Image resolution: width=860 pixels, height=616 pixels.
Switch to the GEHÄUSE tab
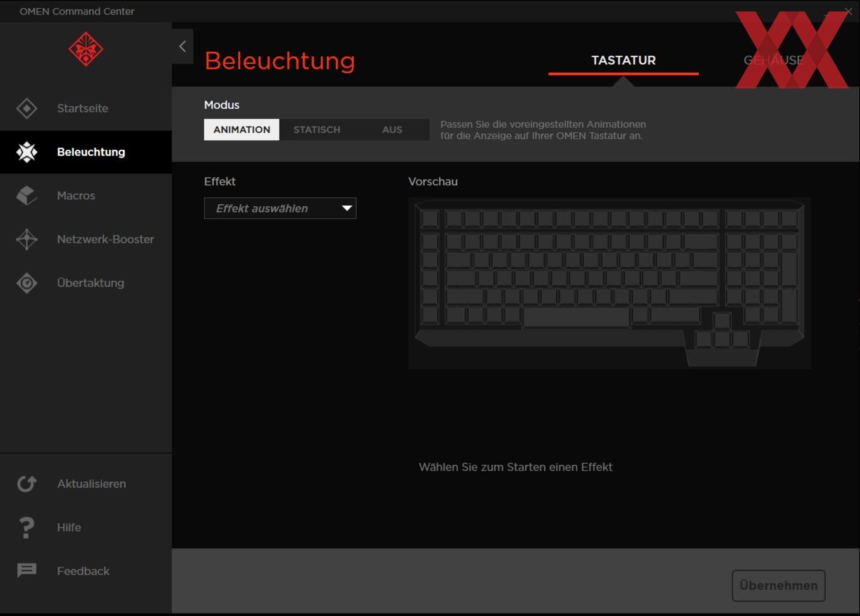773,61
